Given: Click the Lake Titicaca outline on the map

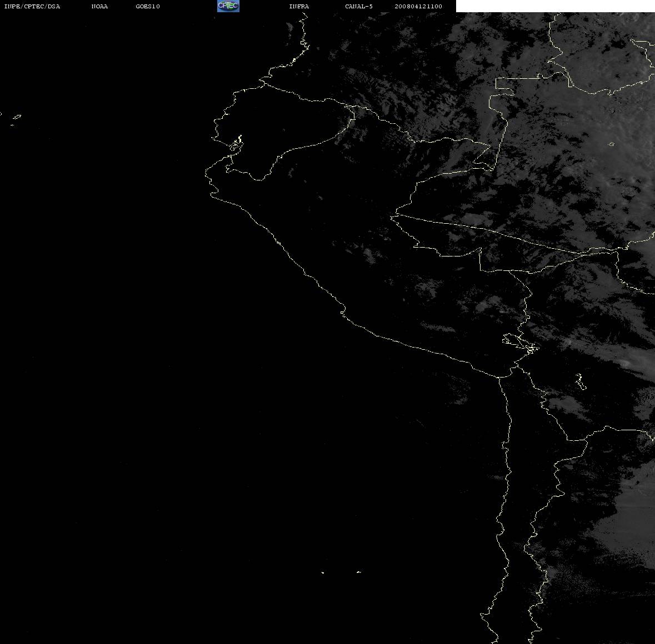Looking at the screenshot, I should [x=520, y=343].
